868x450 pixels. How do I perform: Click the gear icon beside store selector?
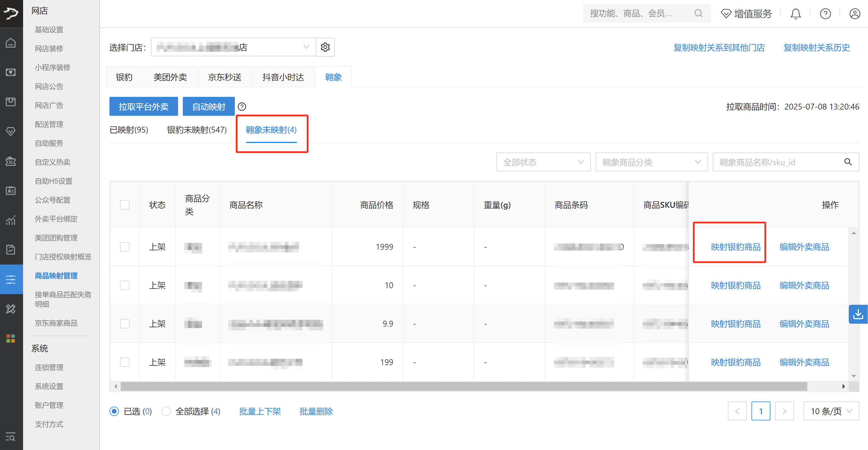coord(325,47)
